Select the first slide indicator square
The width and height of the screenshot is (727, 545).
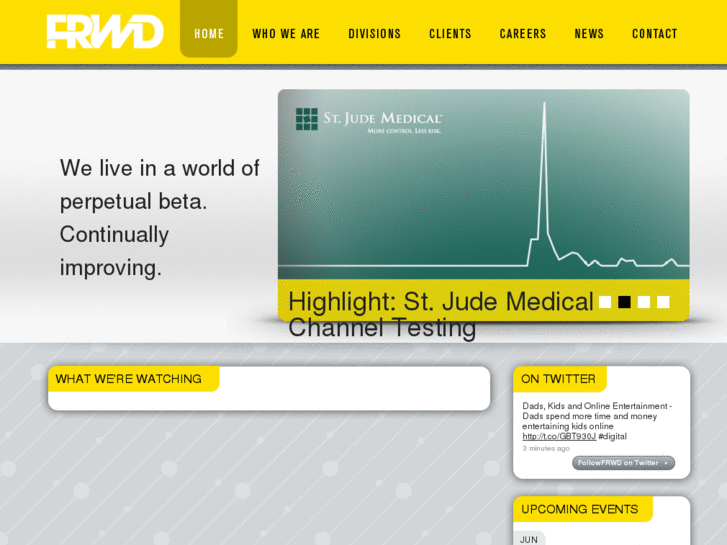coord(605,302)
